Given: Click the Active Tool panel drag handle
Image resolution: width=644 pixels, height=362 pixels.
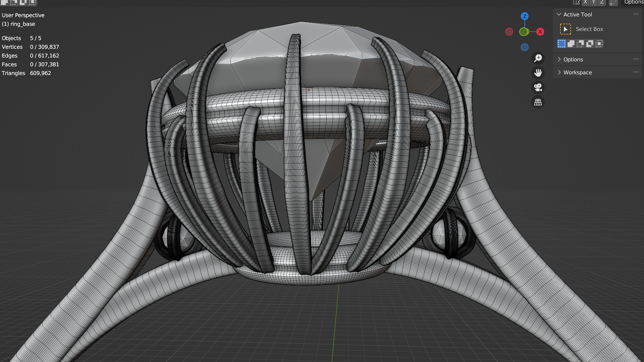Looking at the screenshot, I should click(636, 14).
